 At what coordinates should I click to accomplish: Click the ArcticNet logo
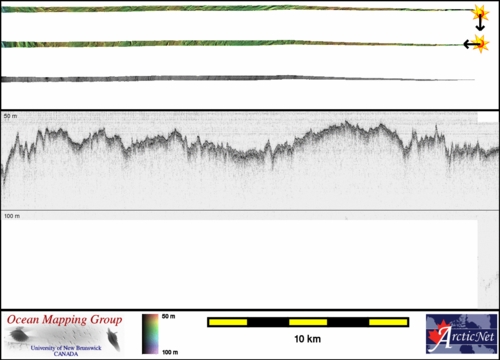[462, 334]
